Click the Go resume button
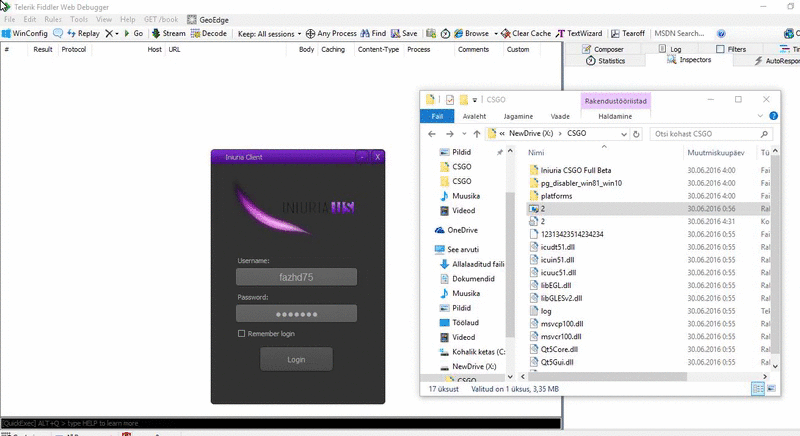Screen dimensions: 800x436 point(134,33)
